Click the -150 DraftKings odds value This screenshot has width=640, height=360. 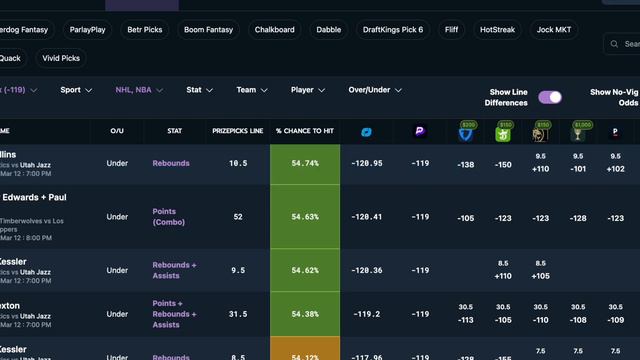pos(503,165)
